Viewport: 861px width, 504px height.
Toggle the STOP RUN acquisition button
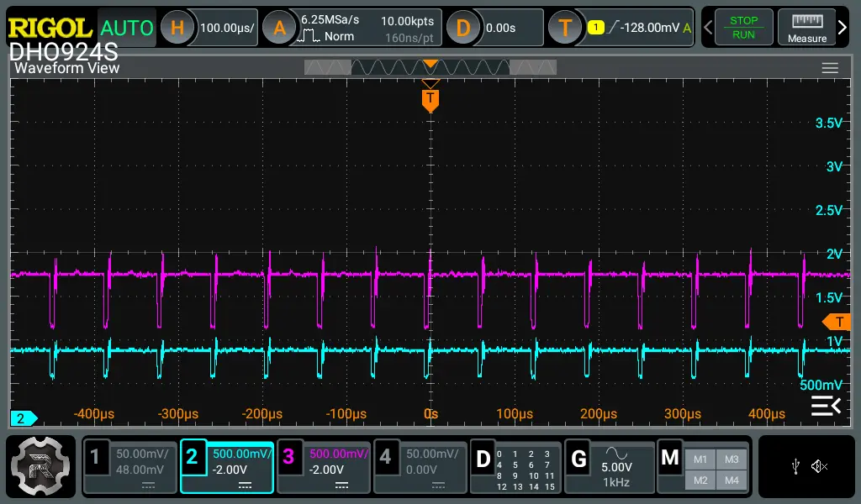point(743,28)
